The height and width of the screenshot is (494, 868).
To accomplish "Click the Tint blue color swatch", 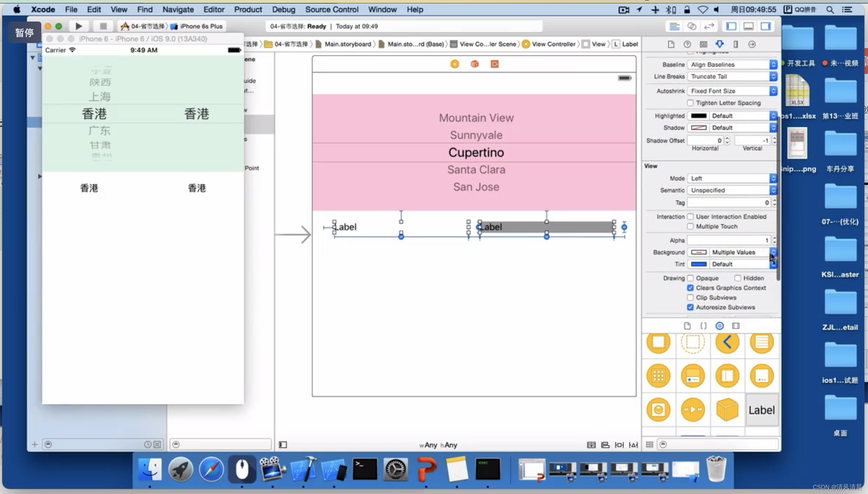I will [x=698, y=264].
